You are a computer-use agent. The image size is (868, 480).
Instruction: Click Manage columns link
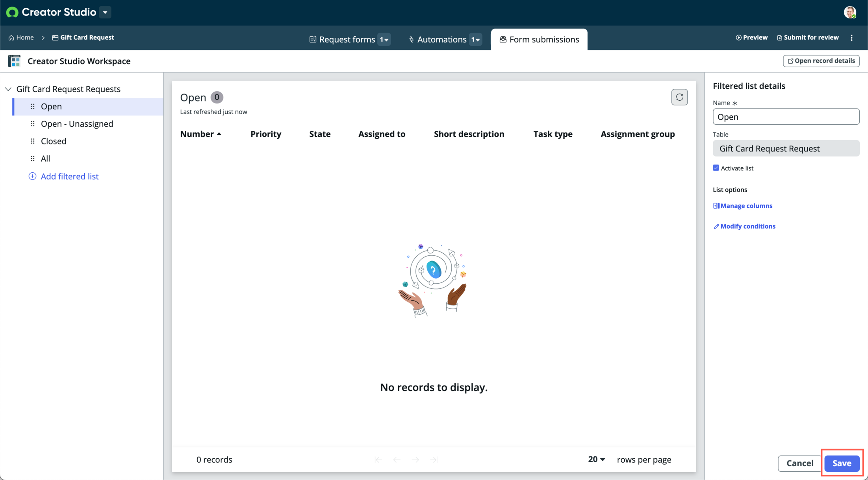coord(743,206)
